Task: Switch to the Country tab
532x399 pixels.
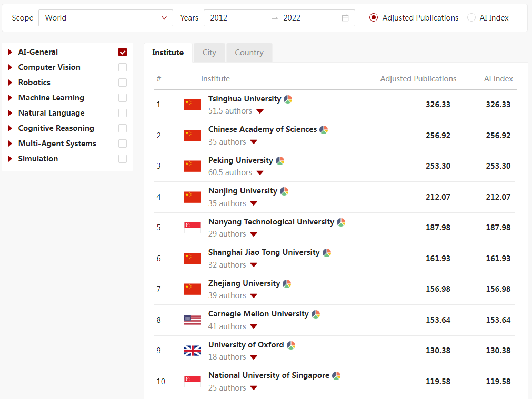Action: click(x=249, y=53)
